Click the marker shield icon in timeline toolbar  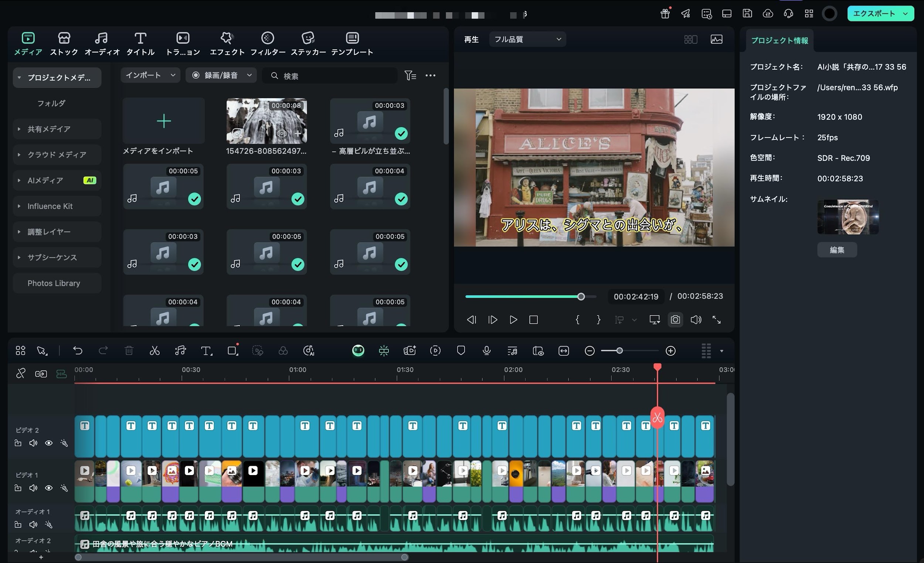461,351
